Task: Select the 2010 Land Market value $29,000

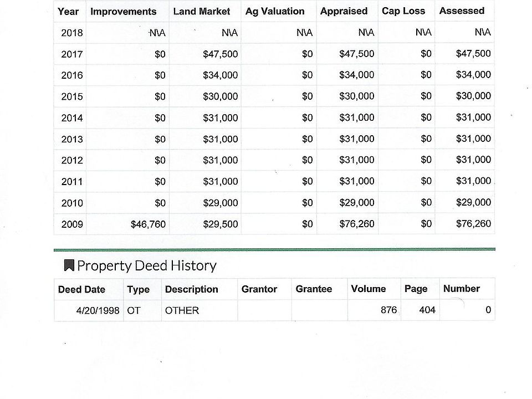Action: point(221,203)
